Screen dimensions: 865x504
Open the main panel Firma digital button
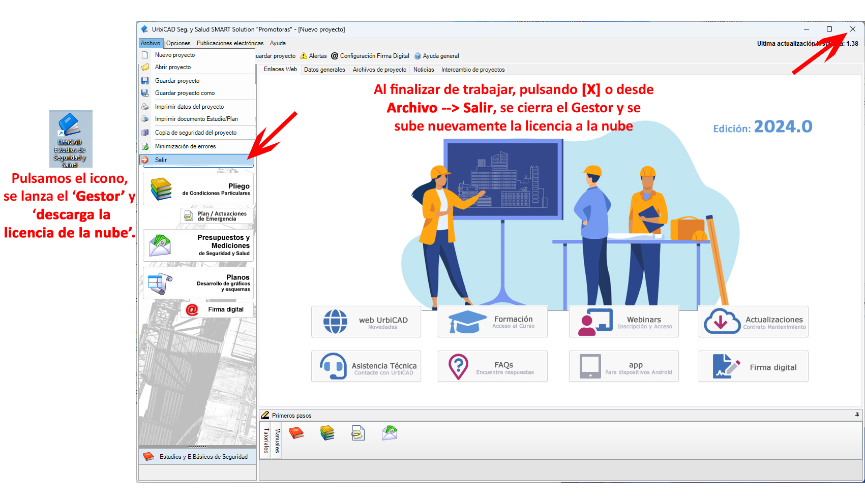point(754,366)
